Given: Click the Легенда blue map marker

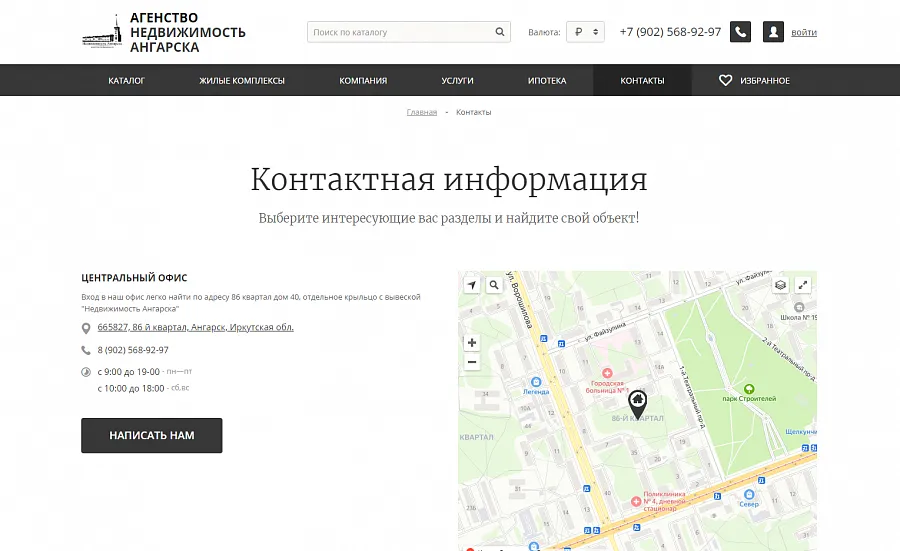Looking at the screenshot, I should tap(536, 382).
